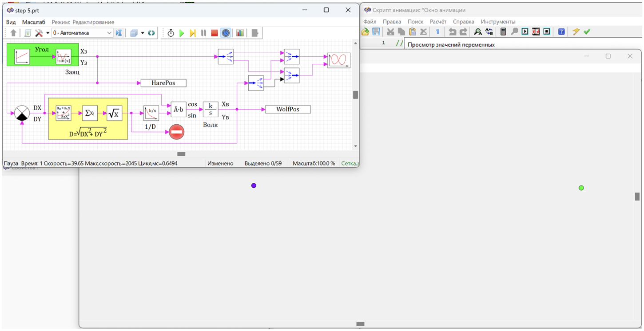Viewport: 644px width, 331px height.
Task: Open the Файл menu in script window
Action: point(370,21)
